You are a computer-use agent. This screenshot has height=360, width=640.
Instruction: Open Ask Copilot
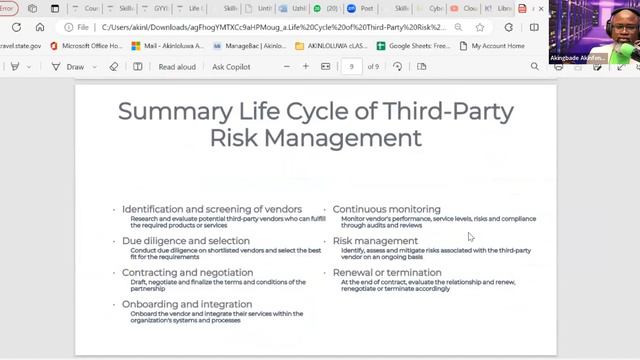(231, 67)
